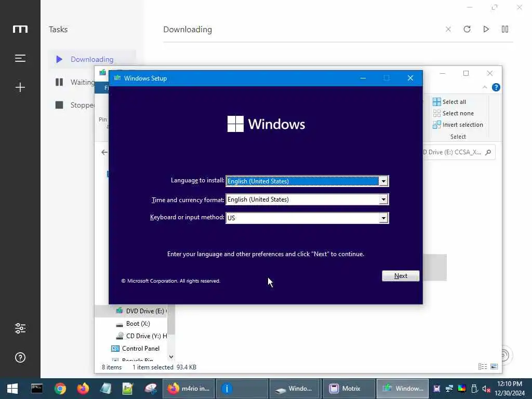This screenshot has width=532, height=399.
Task: Open the disk tool taskbar icon
Action: [151, 389]
